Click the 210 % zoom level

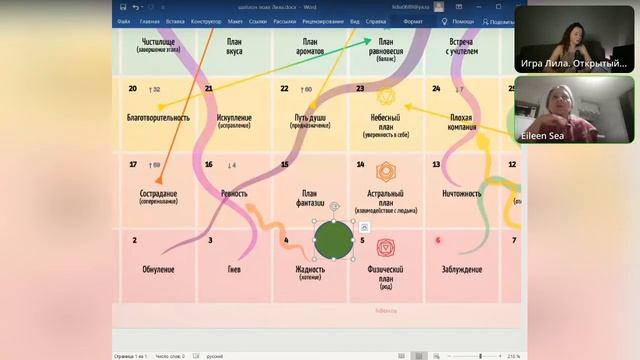(x=514, y=356)
